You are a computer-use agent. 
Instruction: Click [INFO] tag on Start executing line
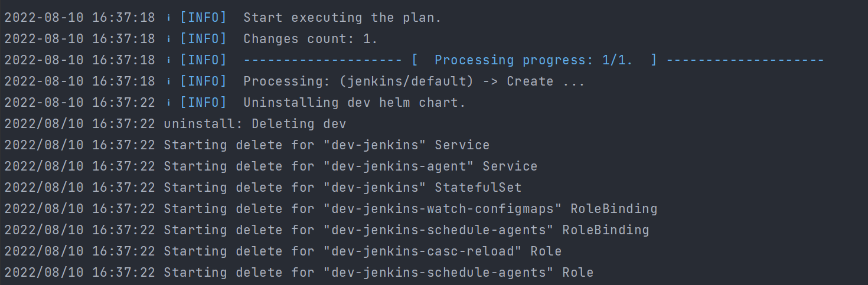(203, 18)
